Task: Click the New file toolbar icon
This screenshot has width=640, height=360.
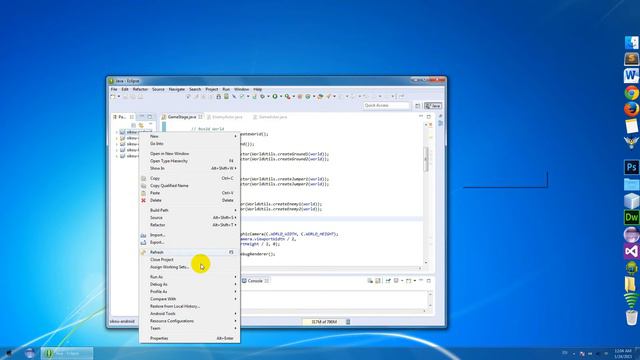Action: point(113,97)
